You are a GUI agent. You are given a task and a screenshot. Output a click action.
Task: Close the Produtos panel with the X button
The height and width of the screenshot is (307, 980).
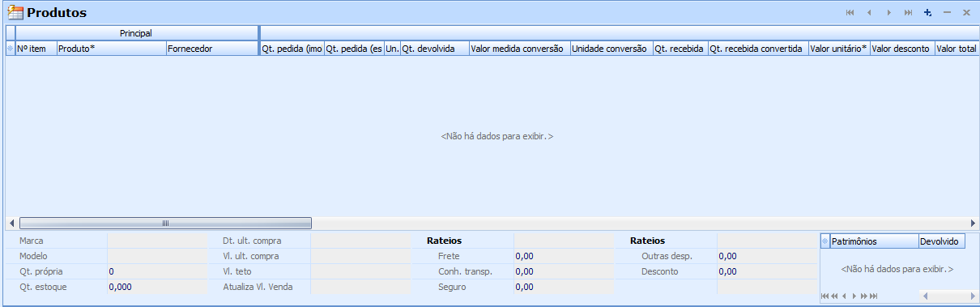(x=967, y=13)
